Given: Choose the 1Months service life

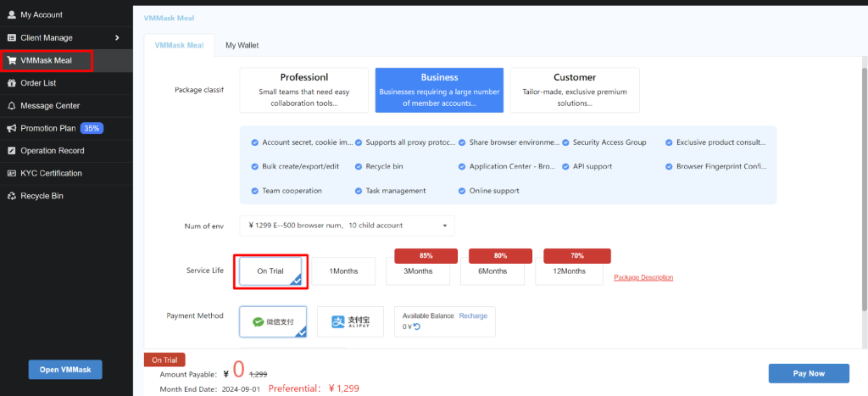Looking at the screenshot, I should [x=344, y=271].
